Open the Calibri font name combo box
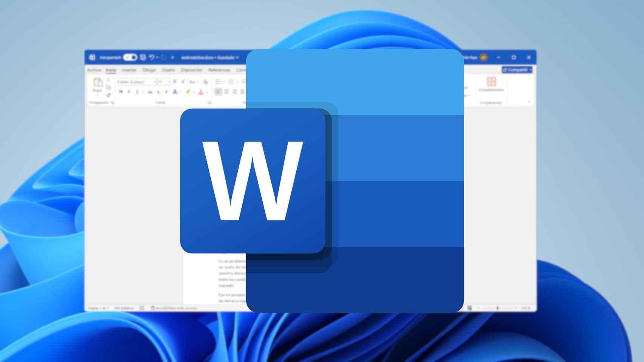Viewport: 644px width, 362px height. (137, 82)
